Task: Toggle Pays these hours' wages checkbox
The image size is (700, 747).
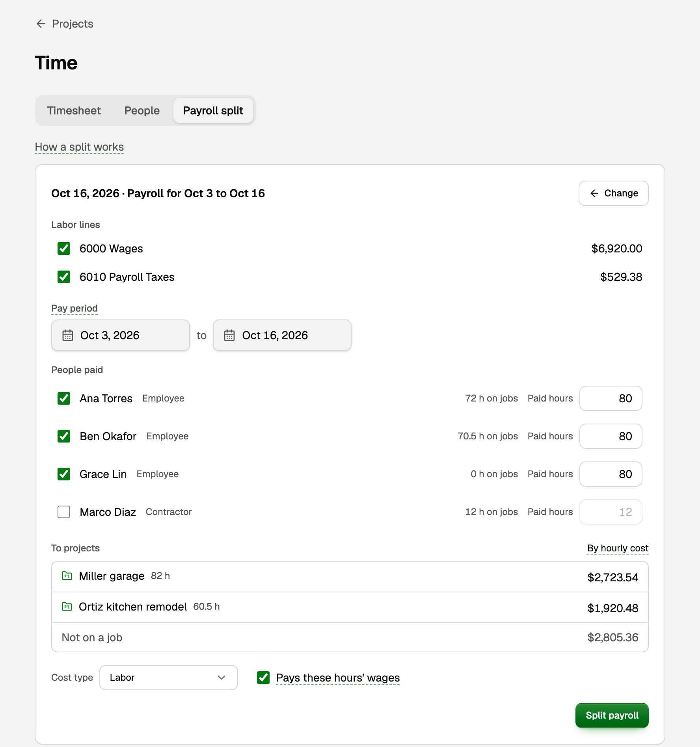Action: click(263, 678)
